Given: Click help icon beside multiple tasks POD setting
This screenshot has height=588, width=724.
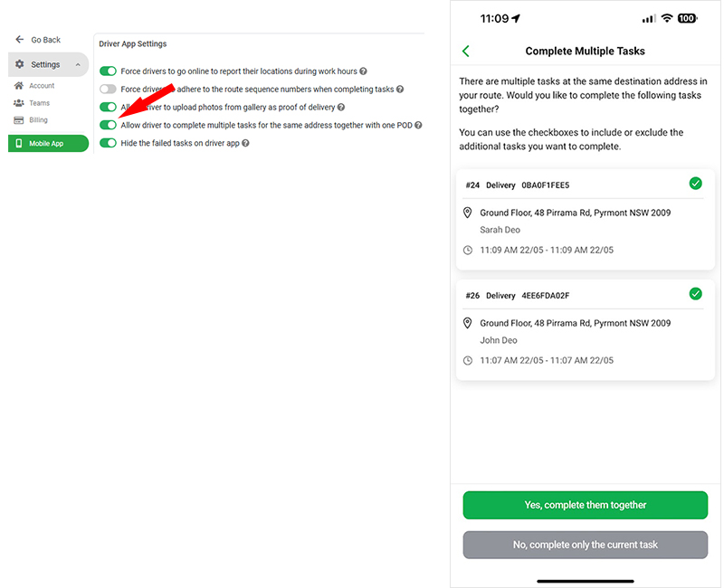Looking at the screenshot, I should pyautogui.click(x=419, y=125).
